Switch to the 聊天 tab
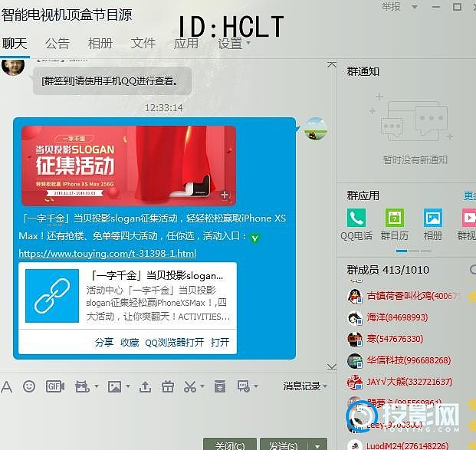The height and width of the screenshot is (450, 476). 15,44
